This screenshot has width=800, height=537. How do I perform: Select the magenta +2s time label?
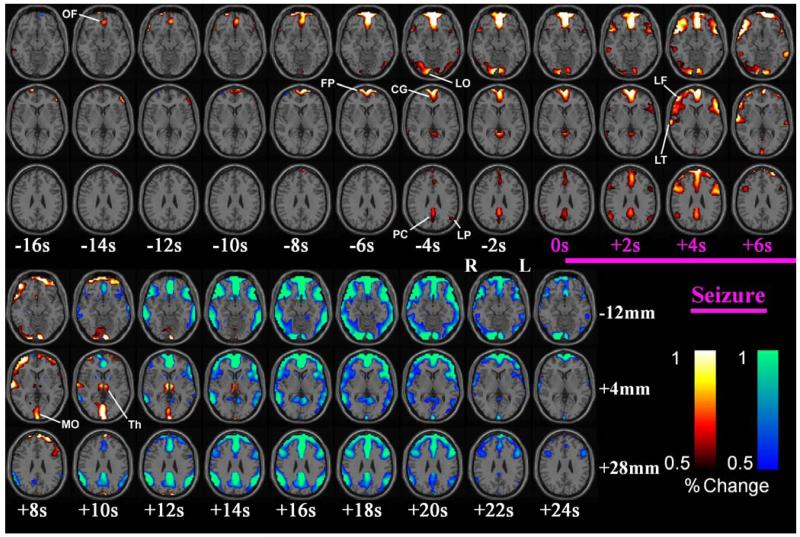coord(626,246)
